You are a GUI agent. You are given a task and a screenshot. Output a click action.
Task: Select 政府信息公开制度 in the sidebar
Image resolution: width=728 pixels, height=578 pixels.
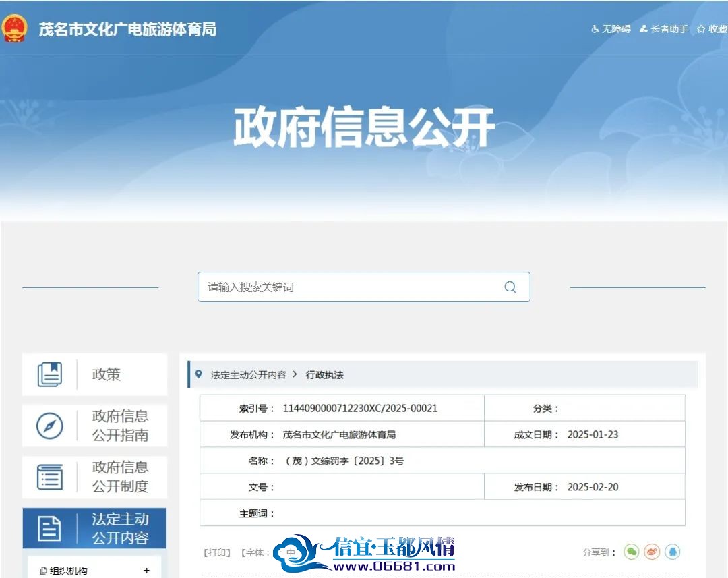click(95, 477)
